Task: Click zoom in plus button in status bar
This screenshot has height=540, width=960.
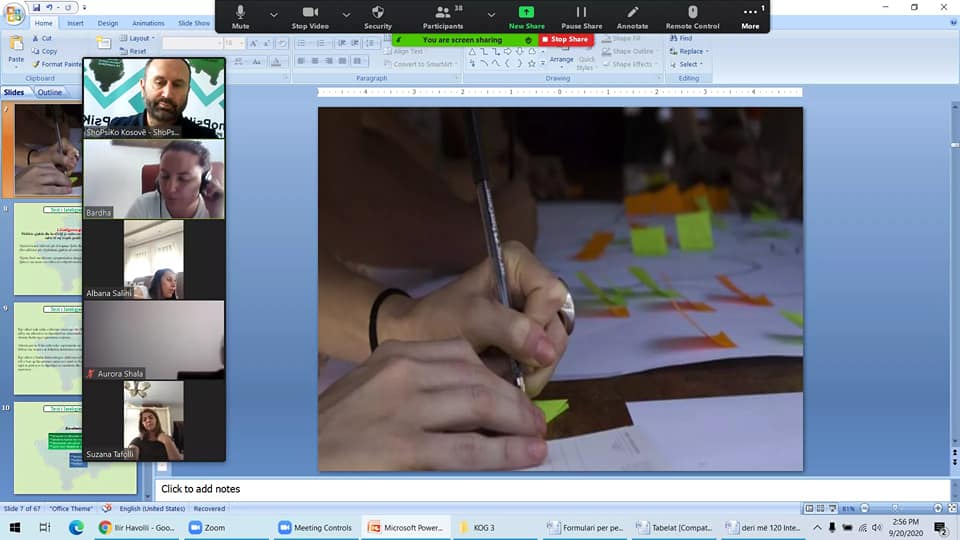Action: (937, 508)
